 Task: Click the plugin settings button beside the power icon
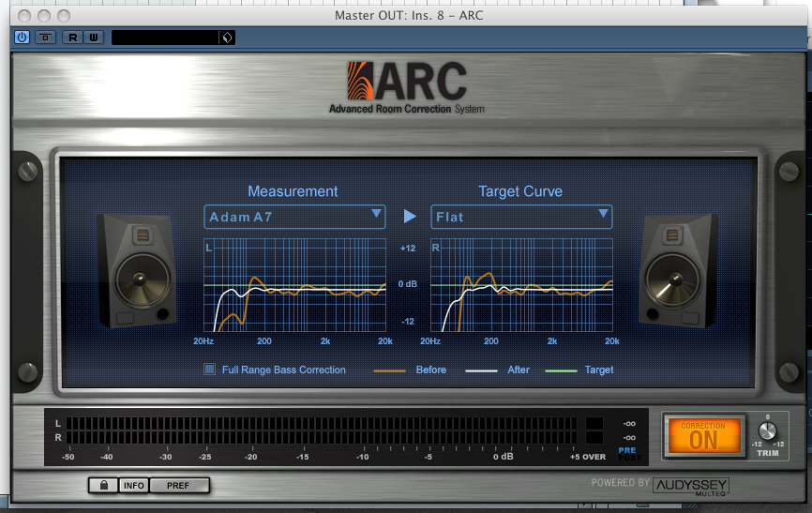click(46, 38)
